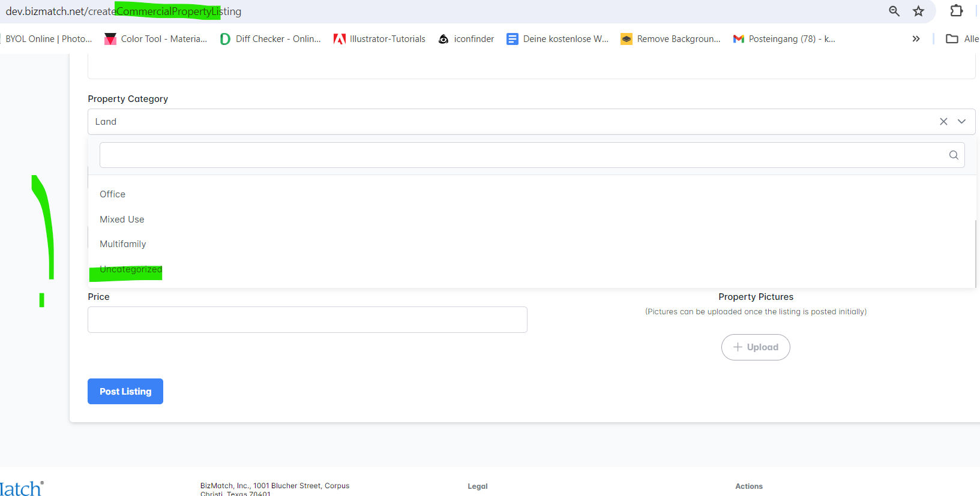Open the Alle bookmarks folder
Viewport: 980px width, 496px height.
(962, 39)
